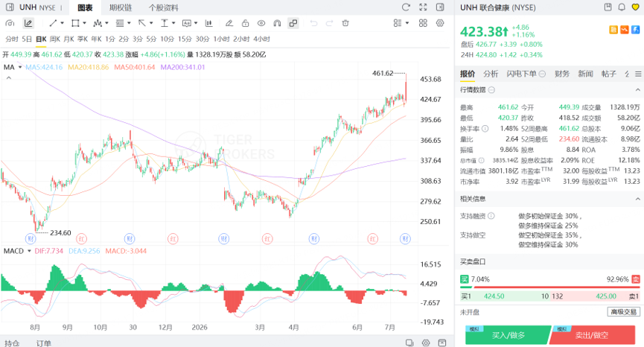Open the Fibonacci levels tool dropdown
The image size is (644, 347).
point(129,23)
